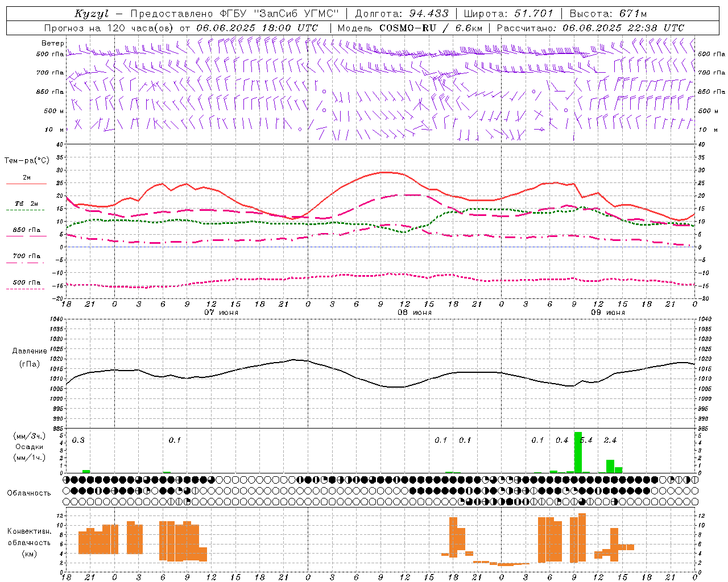This screenshot has width=728, height=582.
Task: Select the "(мм/3ч.)" precipitation unit label
Action: tap(30, 436)
